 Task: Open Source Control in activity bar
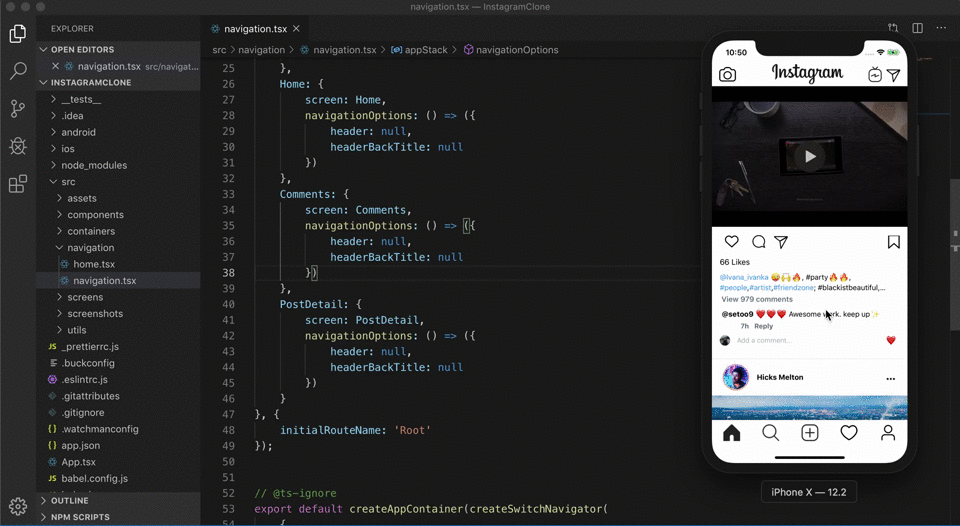[18, 109]
